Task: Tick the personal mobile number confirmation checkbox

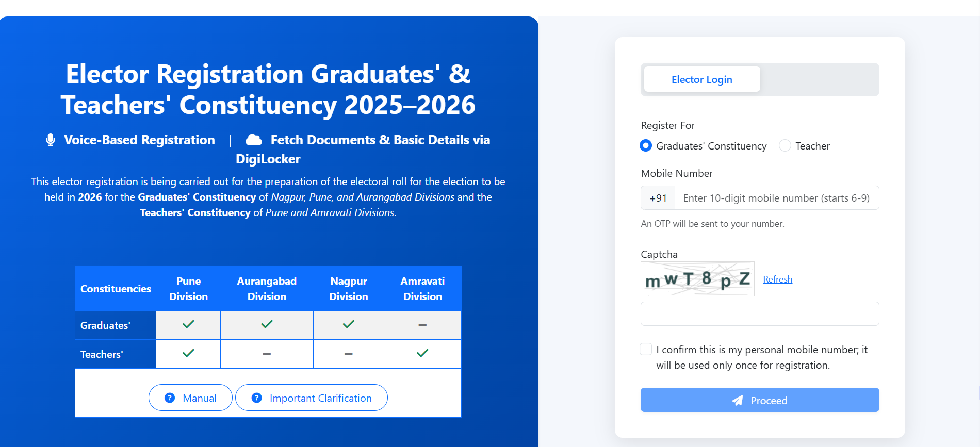Action: [x=646, y=350]
